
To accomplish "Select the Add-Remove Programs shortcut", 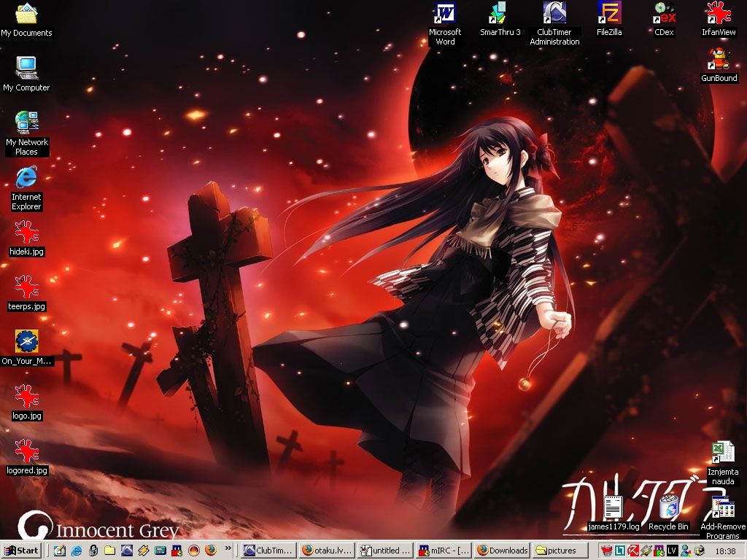I will [723, 518].
